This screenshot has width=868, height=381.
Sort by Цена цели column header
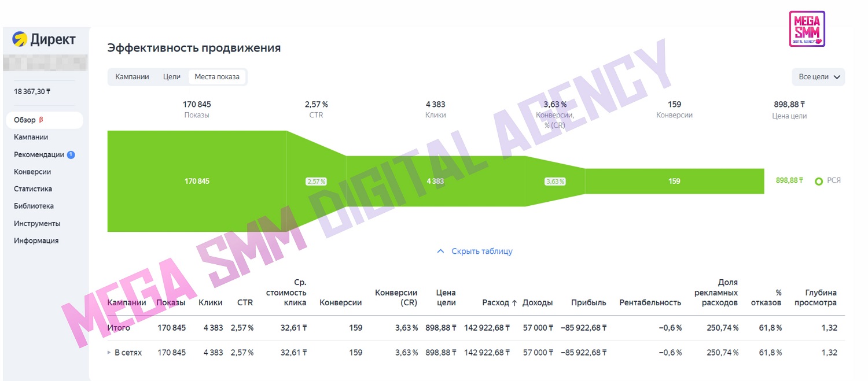pos(446,297)
